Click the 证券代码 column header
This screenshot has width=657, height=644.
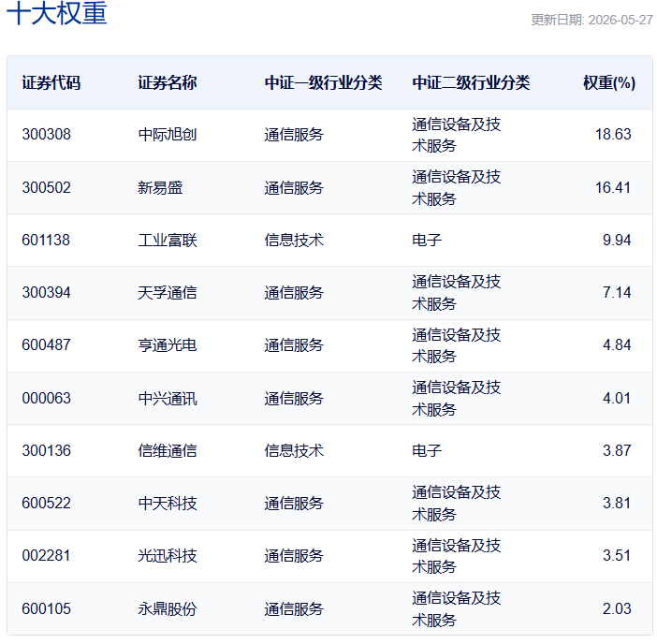click(x=51, y=82)
